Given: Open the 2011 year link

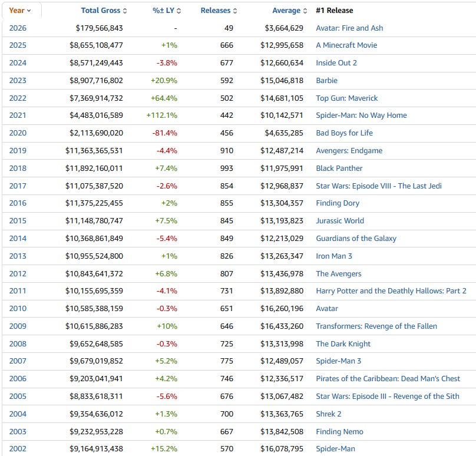Looking at the screenshot, I should point(18,291).
